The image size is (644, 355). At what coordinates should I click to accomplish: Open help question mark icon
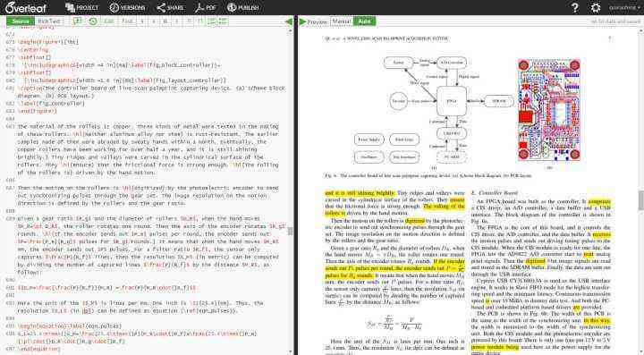pos(575,7)
